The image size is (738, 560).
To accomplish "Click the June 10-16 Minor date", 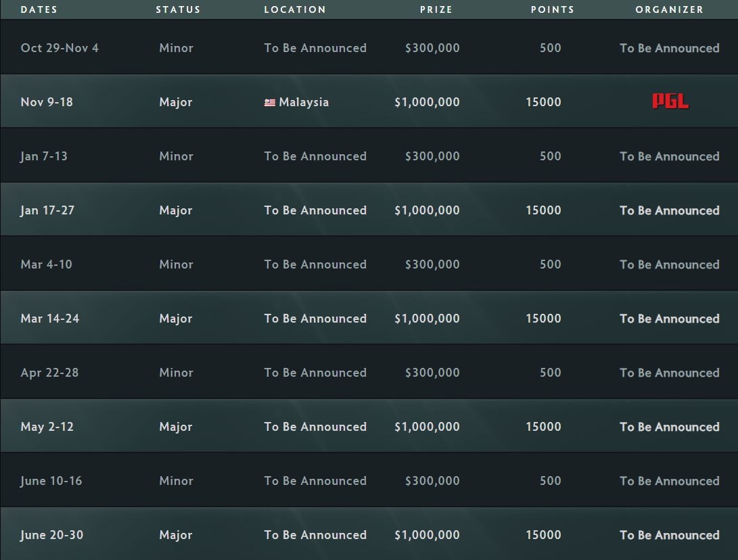I will click(x=51, y=481).
